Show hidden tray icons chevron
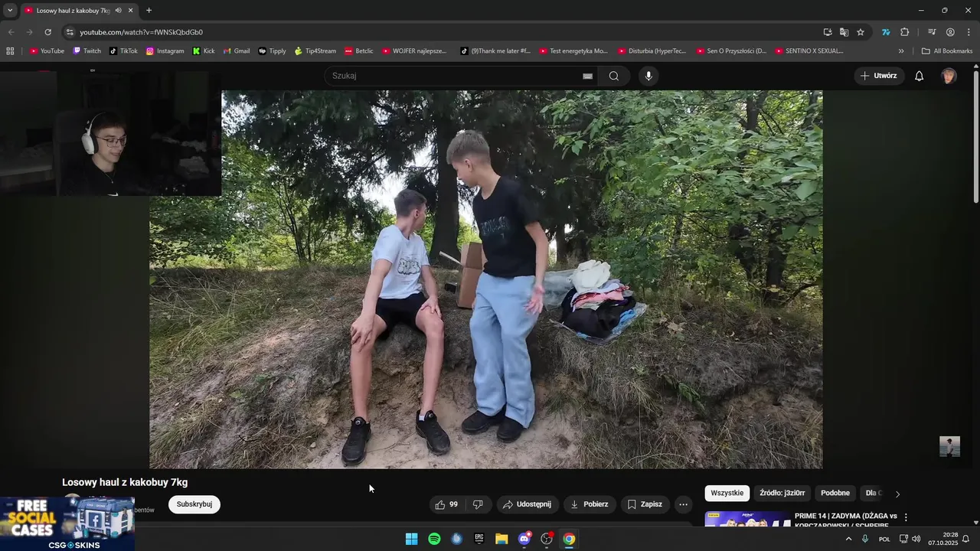 [848, 539]
